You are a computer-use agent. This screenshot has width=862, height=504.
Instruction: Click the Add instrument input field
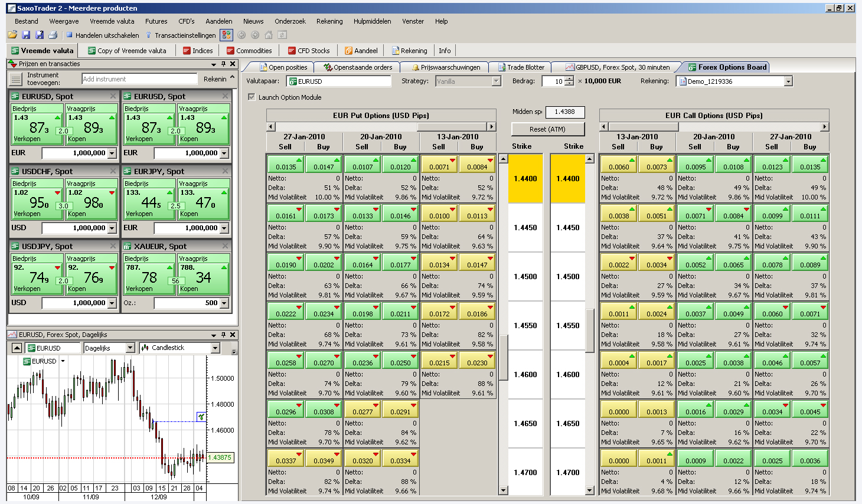click(x=139, y=79)
